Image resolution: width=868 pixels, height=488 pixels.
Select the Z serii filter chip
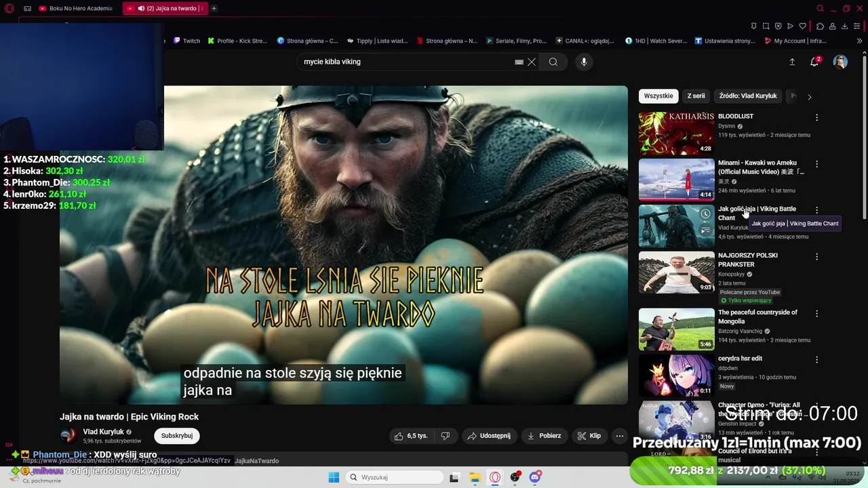coord(696,96)
